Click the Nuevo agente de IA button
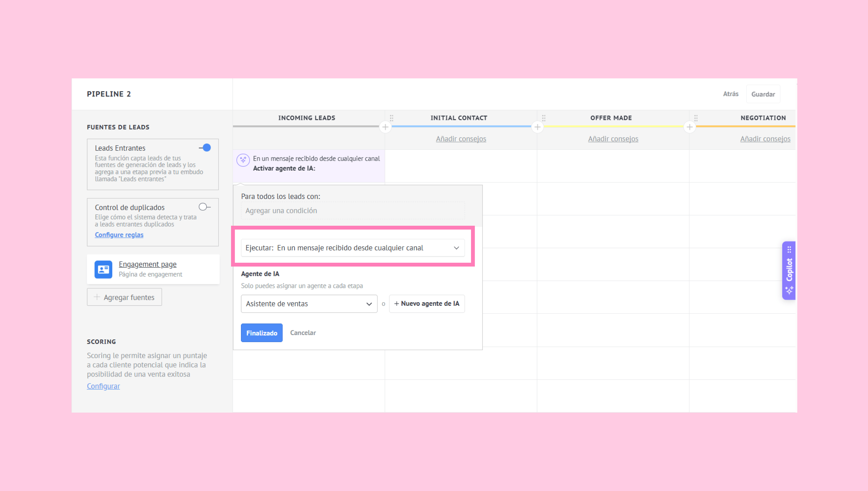 coord(427,304)
